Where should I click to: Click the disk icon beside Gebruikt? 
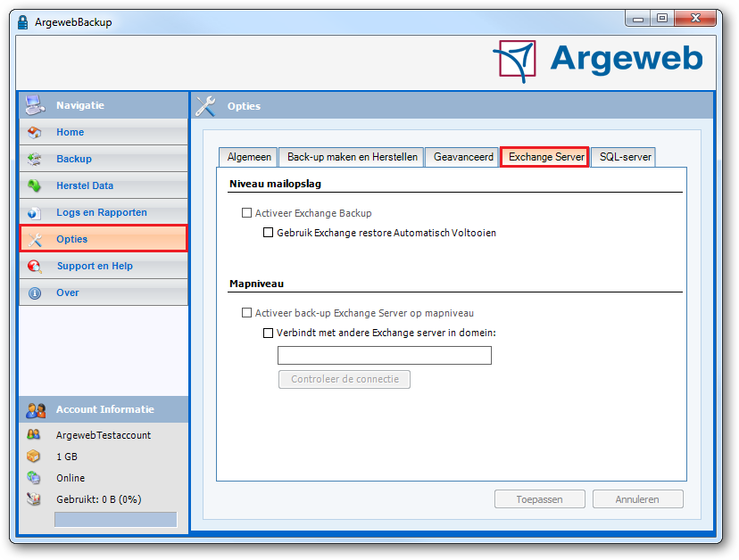[x=33, y=498]
